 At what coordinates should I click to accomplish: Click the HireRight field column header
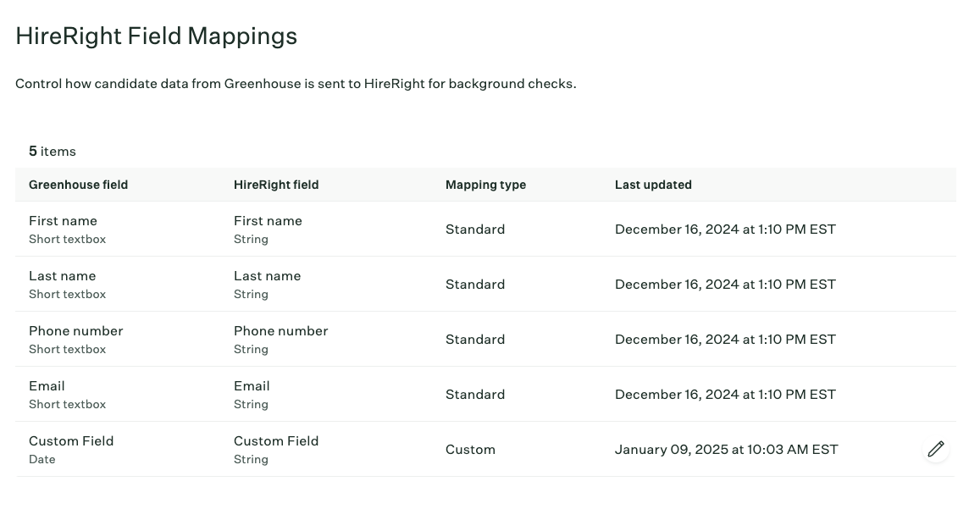point(276,185)
